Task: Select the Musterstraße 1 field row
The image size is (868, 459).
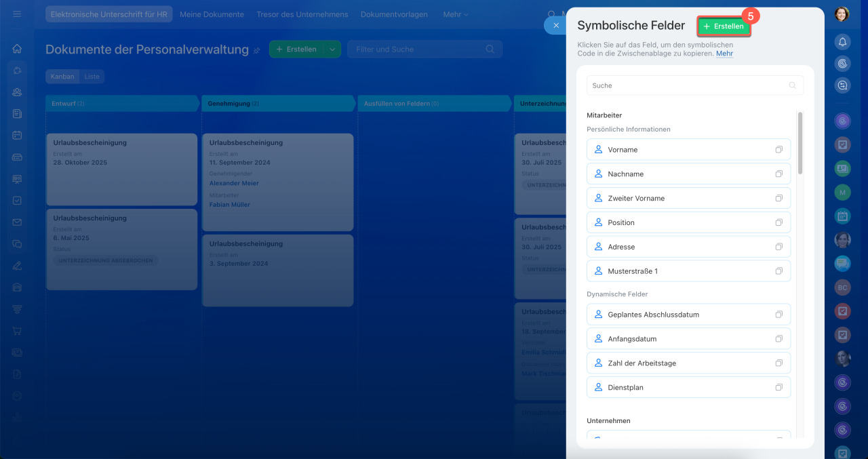Action: (x=688, y=271)
